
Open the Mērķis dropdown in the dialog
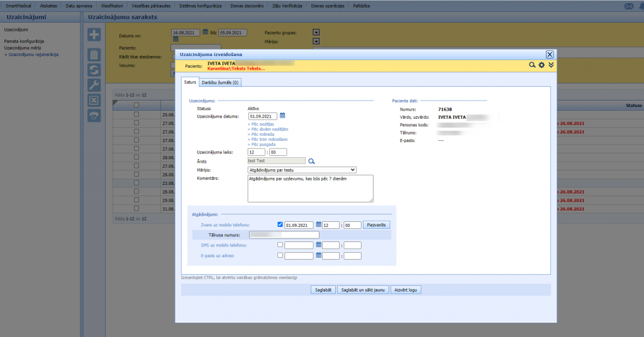point(302,170)
